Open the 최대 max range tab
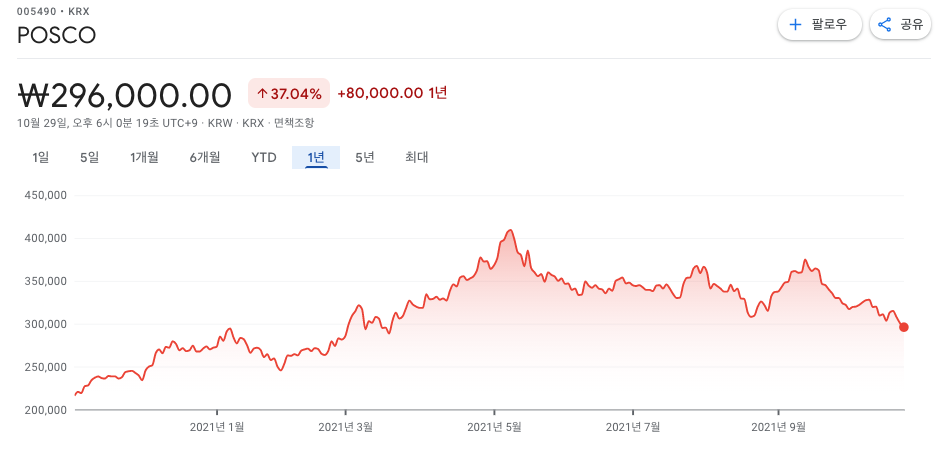Image resolution: width=937 pixels, height=449 pixels. [x=417, y=158]
